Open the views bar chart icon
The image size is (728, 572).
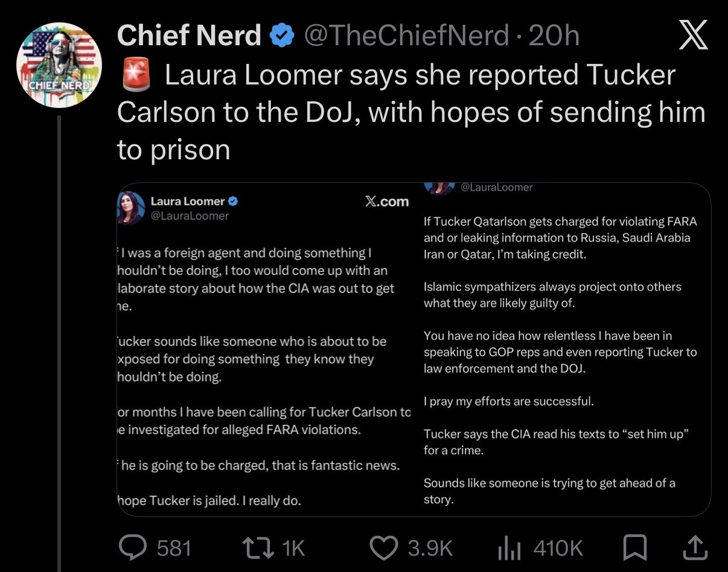click(x=509, y=547)
